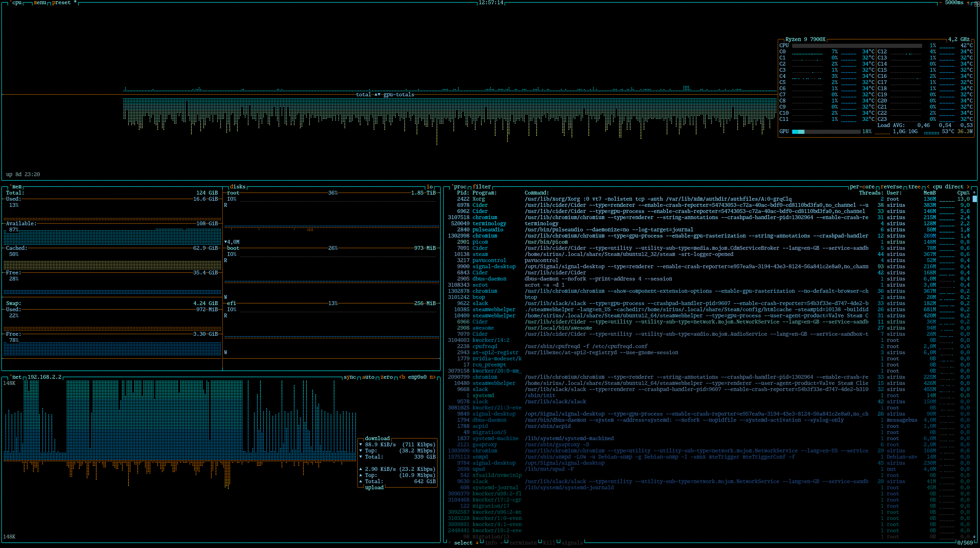Click the process list scrollbar thumb
This screenshot has height=548, width=980.
point(975,199)
